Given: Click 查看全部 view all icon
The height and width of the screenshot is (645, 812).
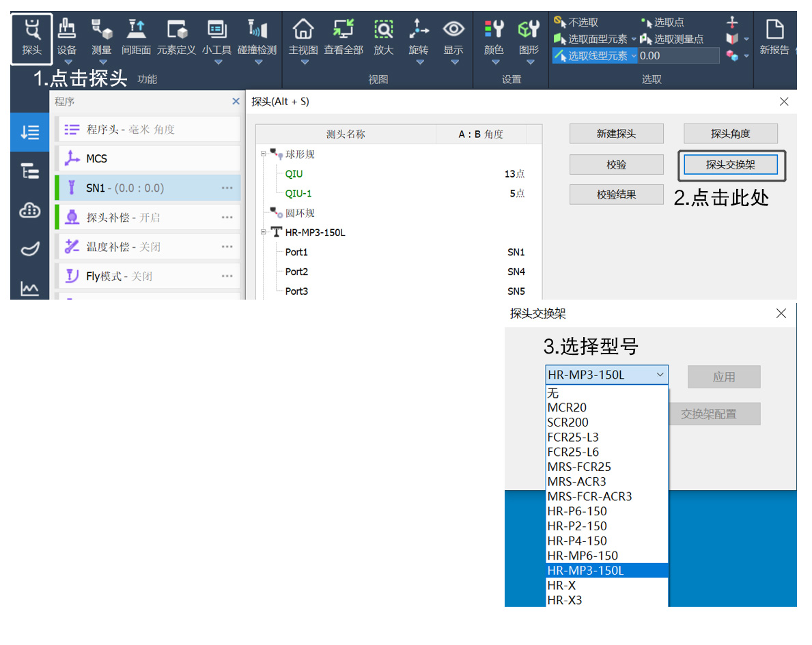Looking at the screenshot, I should (x=344, y=38).
